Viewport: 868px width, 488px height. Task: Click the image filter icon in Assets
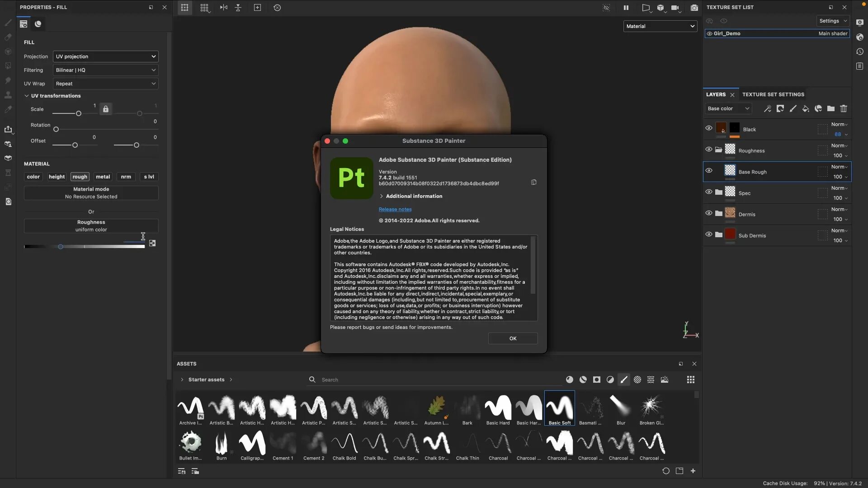665,380
